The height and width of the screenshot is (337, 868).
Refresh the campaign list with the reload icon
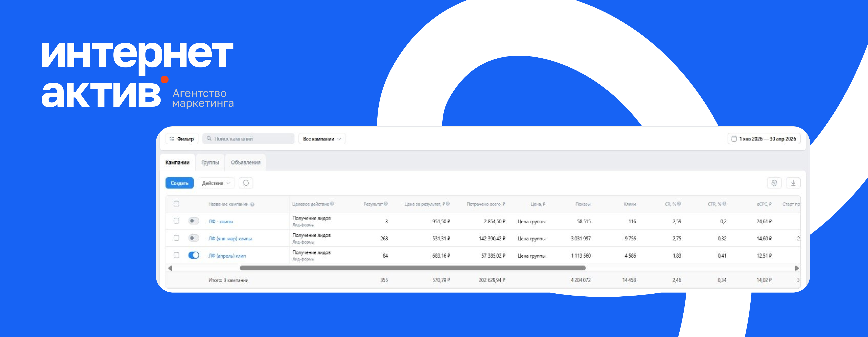click(246, 183)
